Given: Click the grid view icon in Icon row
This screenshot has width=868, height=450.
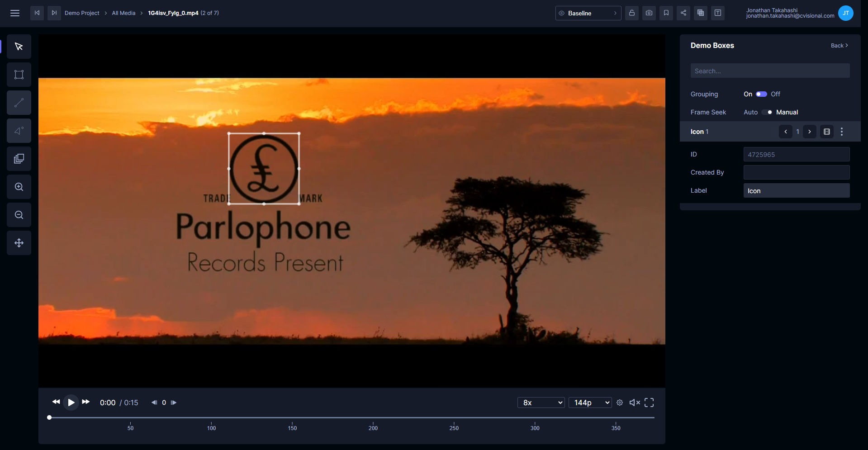Looking at the screenshot, I should 827,132.
